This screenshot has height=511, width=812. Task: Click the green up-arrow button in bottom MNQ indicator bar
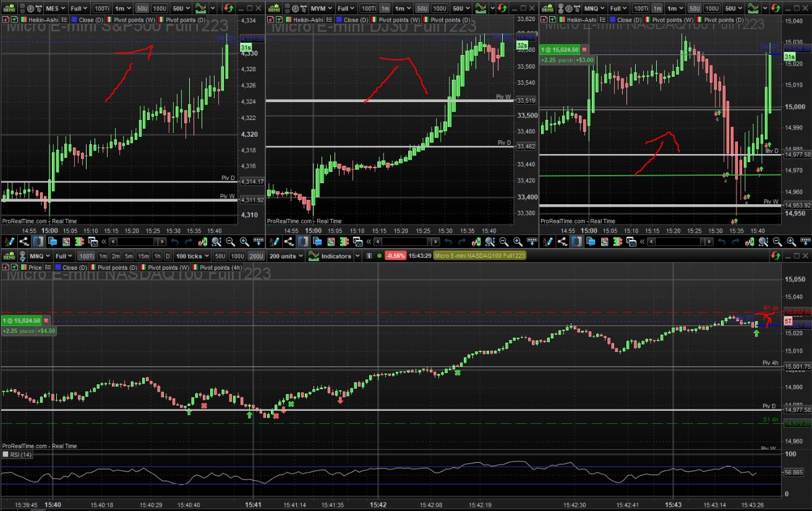coord(14,267)
